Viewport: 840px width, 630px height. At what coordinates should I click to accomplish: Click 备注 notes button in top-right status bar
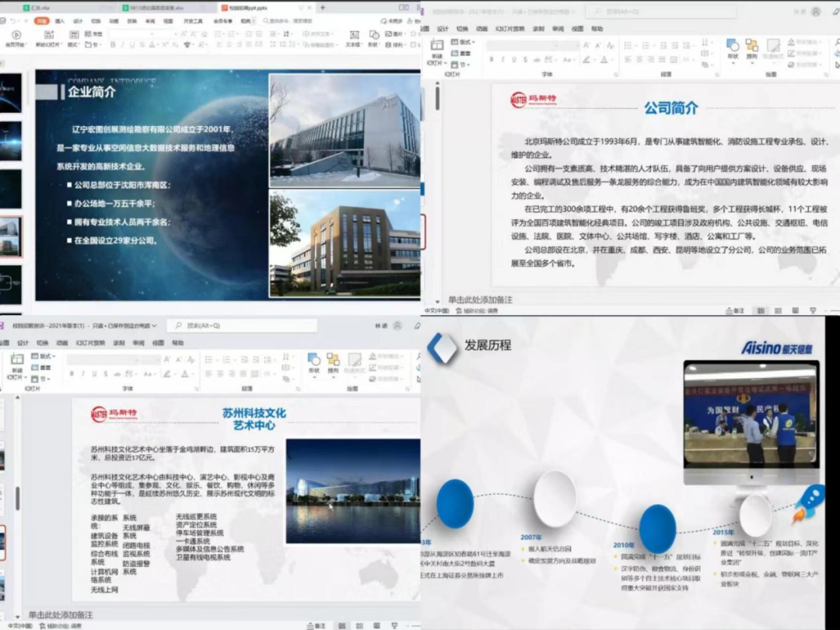pos(735,310)
